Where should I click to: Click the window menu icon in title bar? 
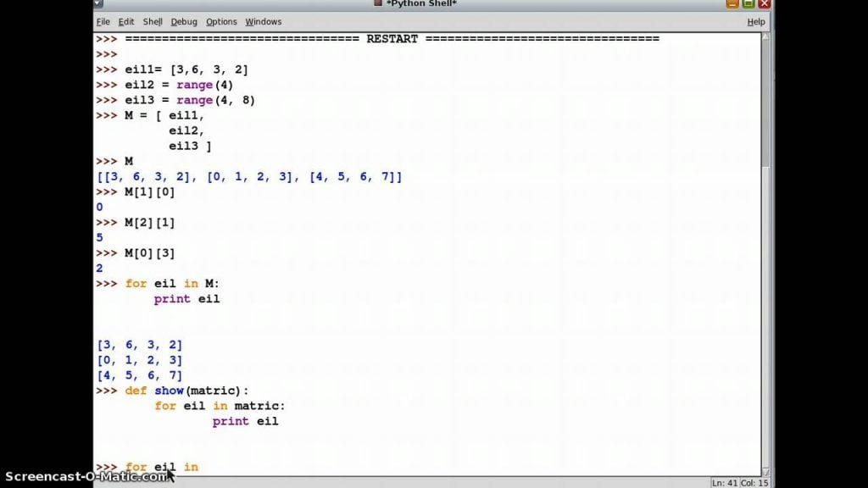pos(98,3)
